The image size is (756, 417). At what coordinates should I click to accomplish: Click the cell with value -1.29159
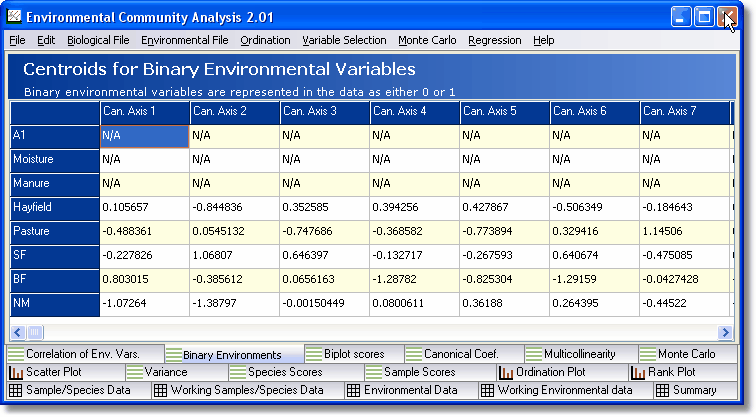point(595,281)
